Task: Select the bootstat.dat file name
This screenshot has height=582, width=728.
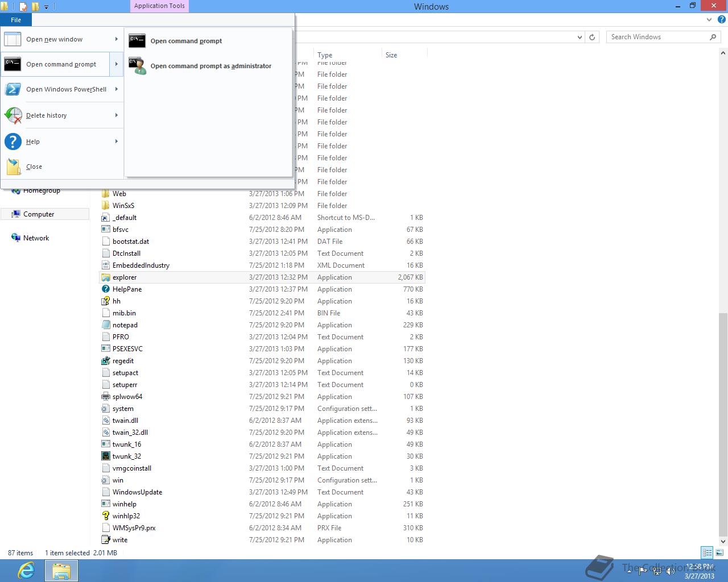Action: click(131, 242)
